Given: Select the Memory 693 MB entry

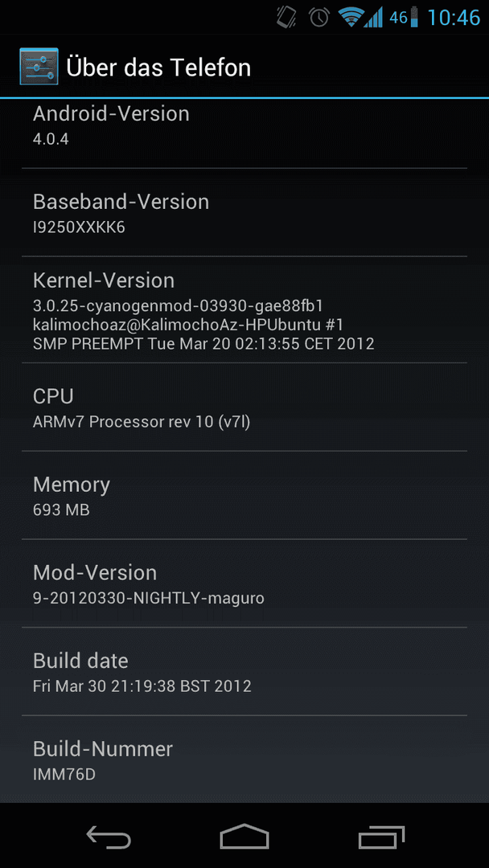Looking at the screenshot, I should (x=244, y=495).
